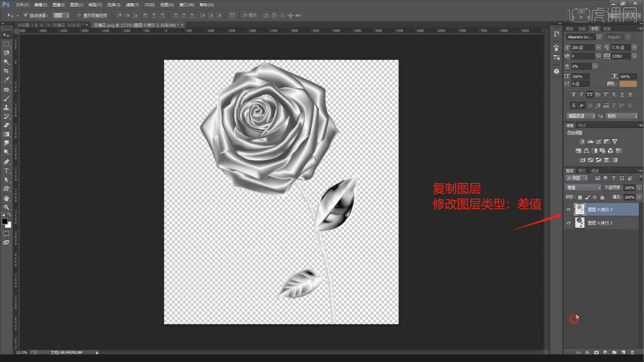Select the Magic Wand tool
The image size is (644, 362).
coord(6,62)
